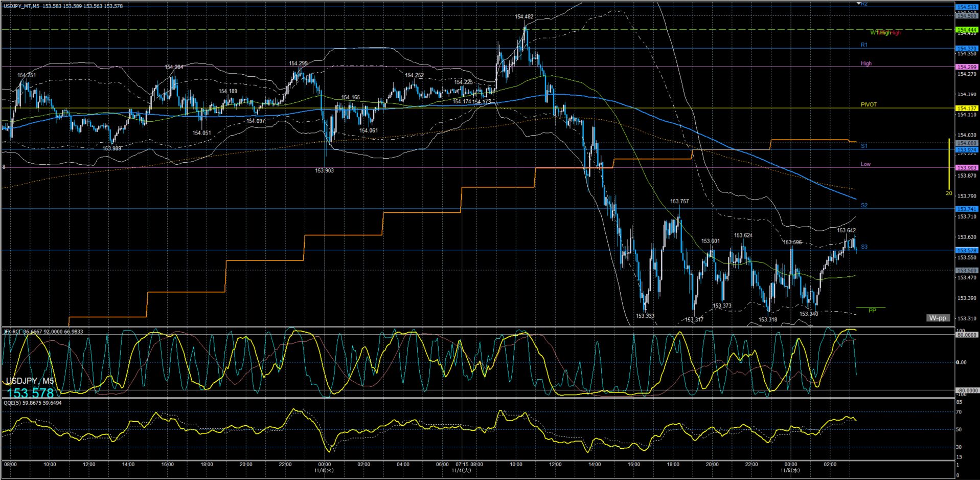Click the green PP label
Viewport: 980px width, 480px height.
point(872,311)
